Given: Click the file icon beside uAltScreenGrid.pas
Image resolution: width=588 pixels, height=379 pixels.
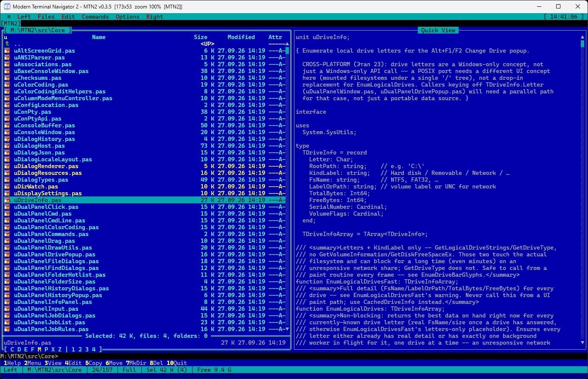Looking at the screenshot, I should pos(7,51).
